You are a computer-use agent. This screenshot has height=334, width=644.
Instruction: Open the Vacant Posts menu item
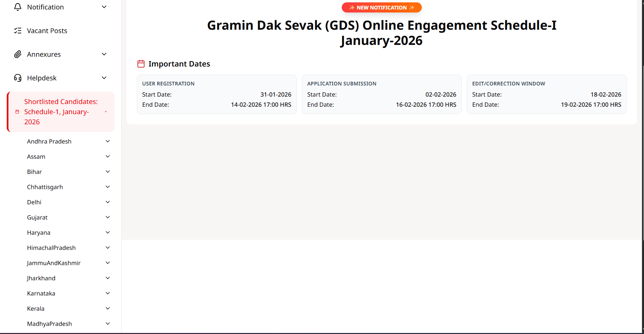pyautogui.click(x=47, y=31)
